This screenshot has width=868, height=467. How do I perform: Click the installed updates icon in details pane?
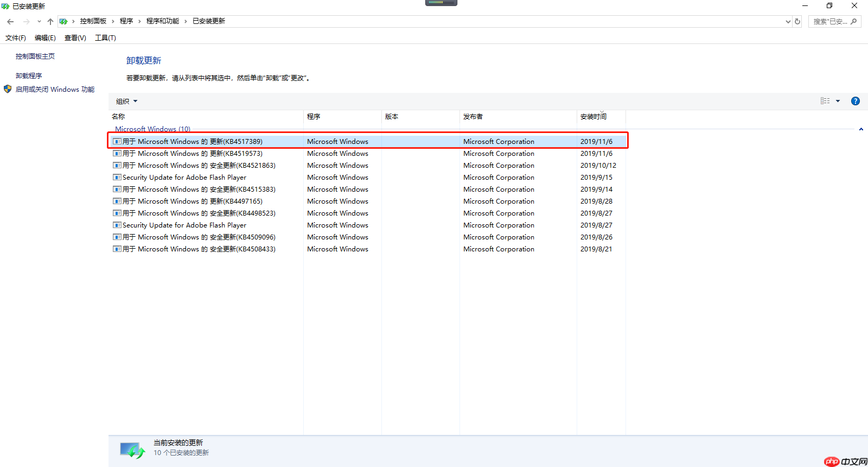pos(132,450)
